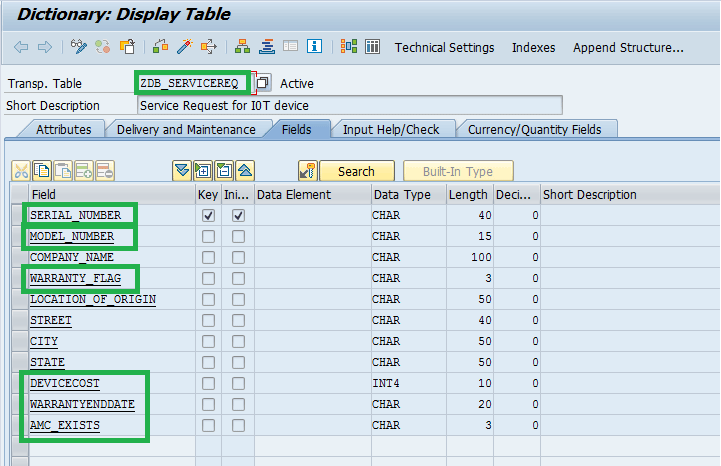Open Delivery and Maintenance tab
The width and height of the screenshot is (721, 466).
tap(186, 129)
